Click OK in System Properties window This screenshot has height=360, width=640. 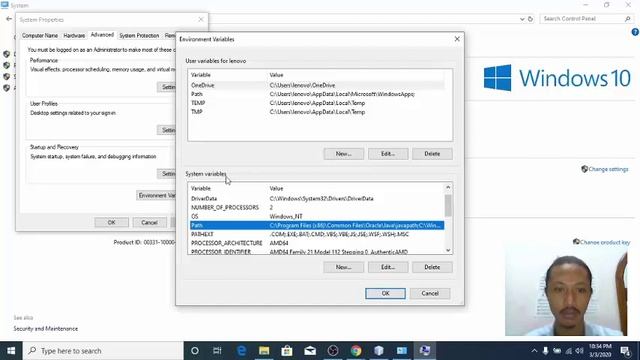(x=111, y=222)
